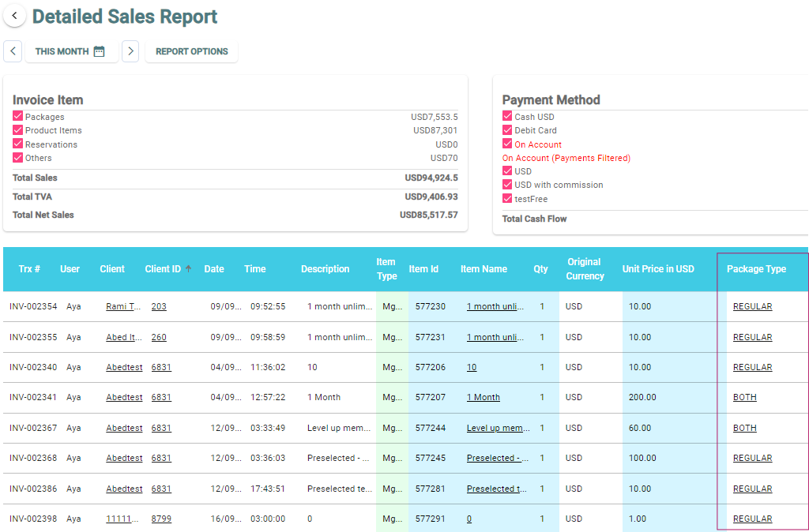Click the back arrow beside Detailed Sales Report

[x=14, y=16]
